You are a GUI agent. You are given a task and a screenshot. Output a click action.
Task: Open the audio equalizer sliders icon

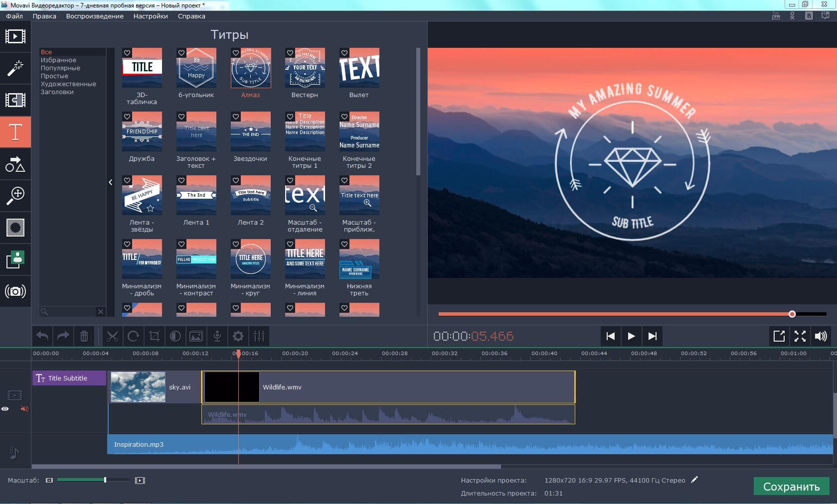[259, 336]
